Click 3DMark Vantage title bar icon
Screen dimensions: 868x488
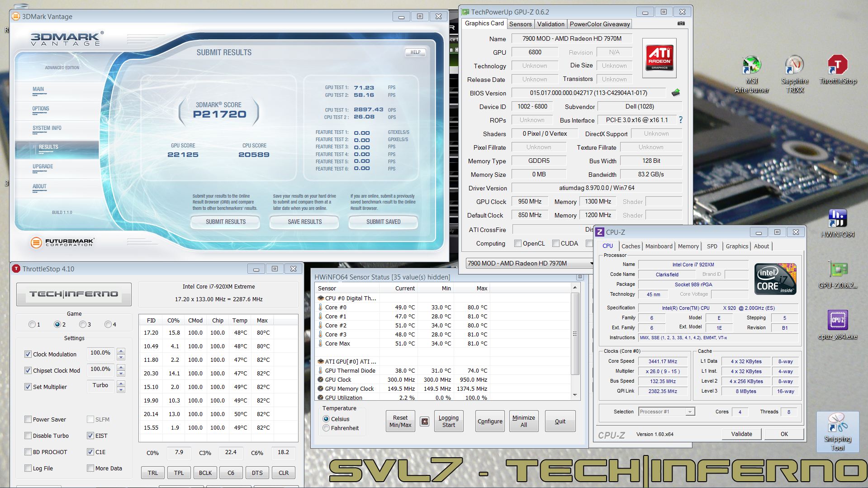[x=16, y=16]
